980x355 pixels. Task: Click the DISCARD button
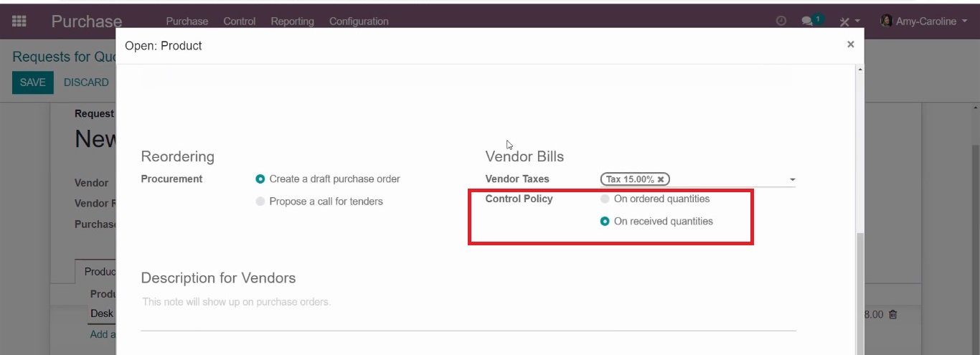click(86, 82)
